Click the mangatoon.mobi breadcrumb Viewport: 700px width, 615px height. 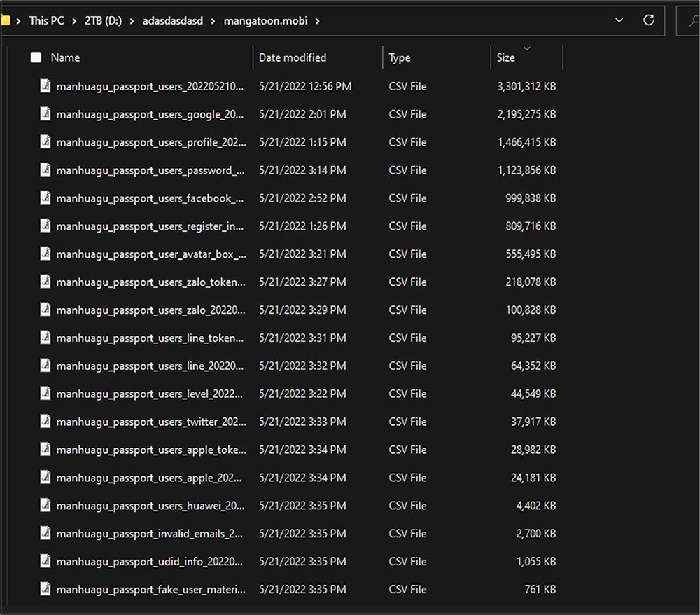point(265,20)
